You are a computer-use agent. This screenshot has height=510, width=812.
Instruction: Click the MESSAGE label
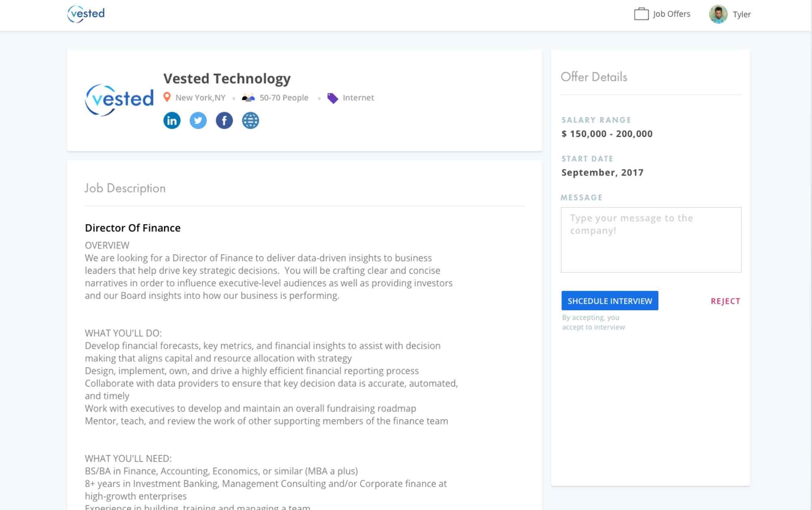[582, 198]
